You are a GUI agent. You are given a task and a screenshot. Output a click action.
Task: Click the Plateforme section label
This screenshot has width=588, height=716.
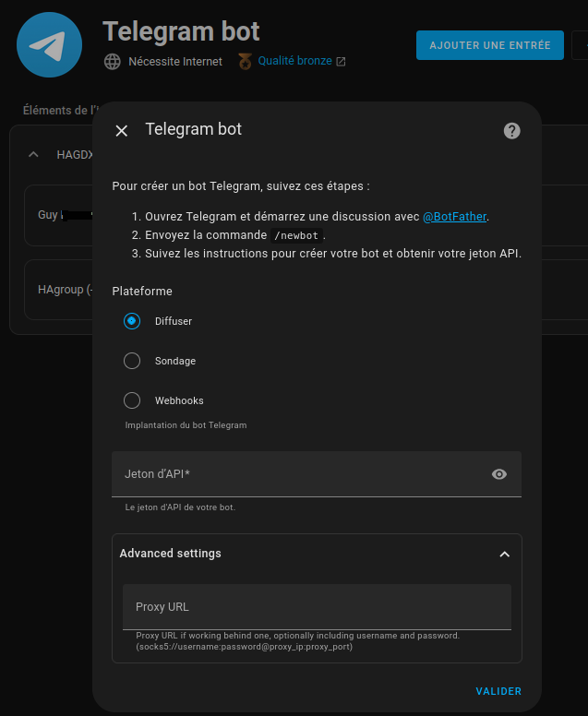point(142,292)
